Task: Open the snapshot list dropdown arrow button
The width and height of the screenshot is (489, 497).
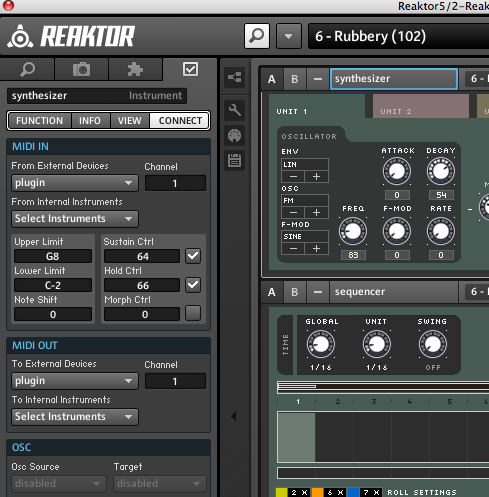Action: coord(289,36)
